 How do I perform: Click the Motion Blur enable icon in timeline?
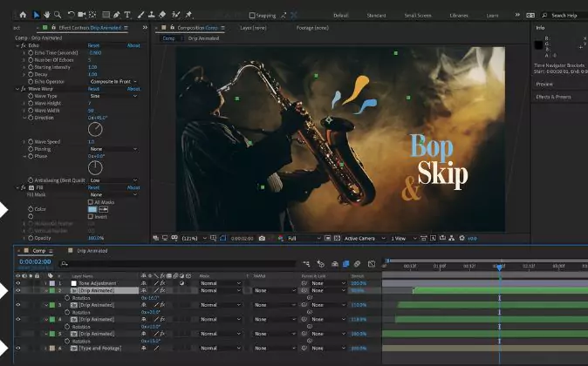point(357,264)
